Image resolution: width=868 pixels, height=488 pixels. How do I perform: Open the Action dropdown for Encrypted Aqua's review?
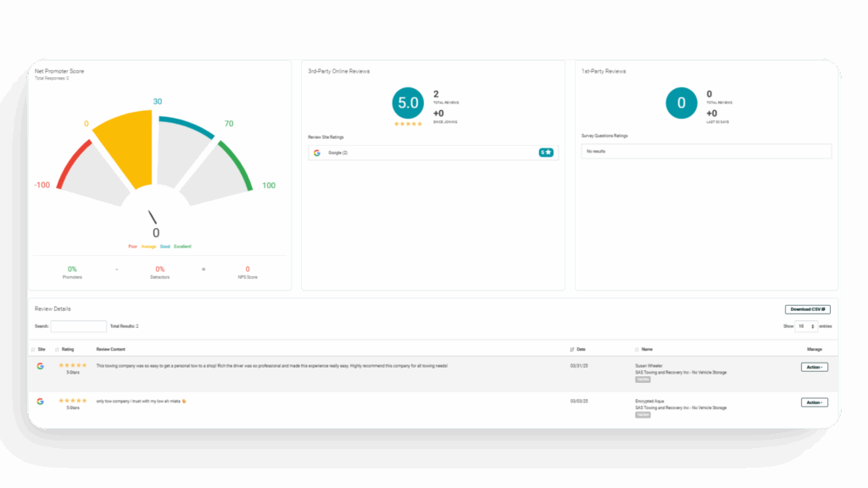pyautogui.click(x=814, y=402)
